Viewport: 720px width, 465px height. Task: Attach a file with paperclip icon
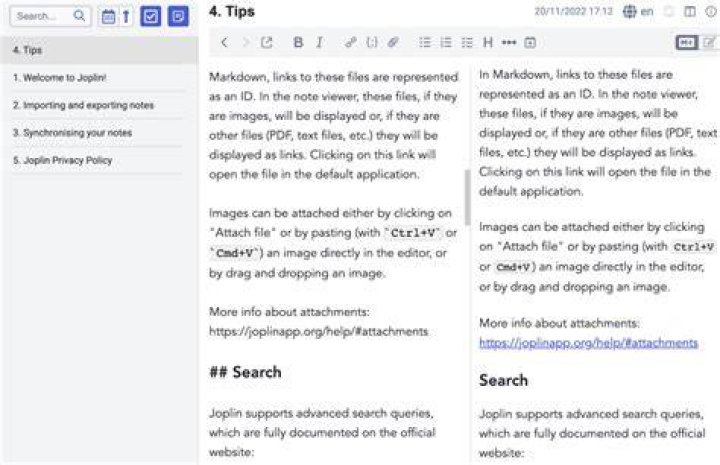pos(393,43)
